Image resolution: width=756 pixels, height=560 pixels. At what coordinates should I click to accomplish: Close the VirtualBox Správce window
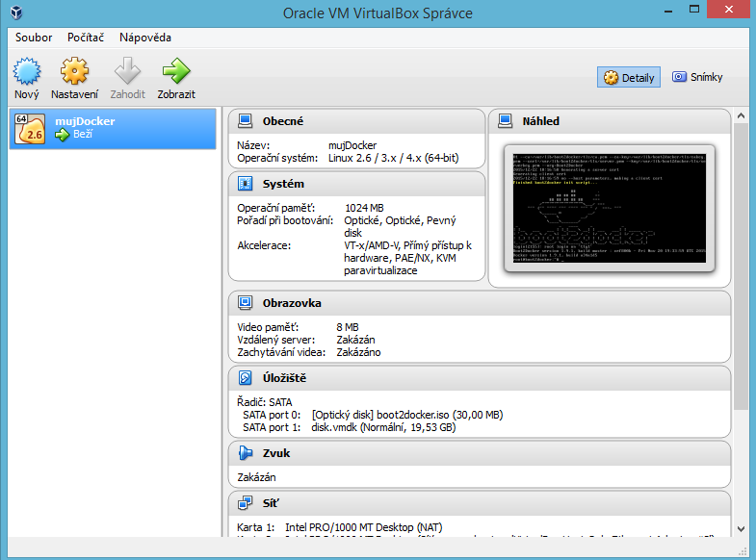(728, 10)
